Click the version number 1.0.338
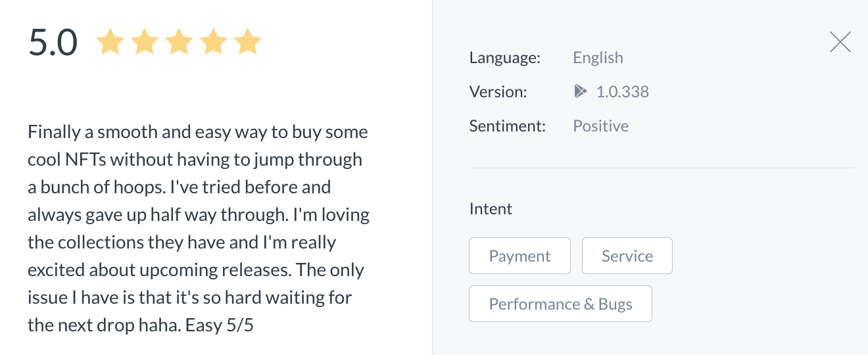 tap(622, 91)
